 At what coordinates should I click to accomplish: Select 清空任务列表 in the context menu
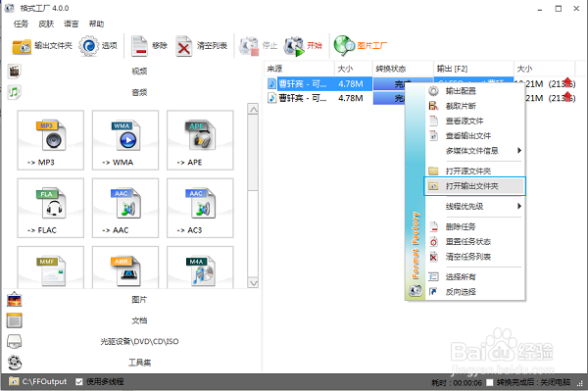click(x=474, y=257)
